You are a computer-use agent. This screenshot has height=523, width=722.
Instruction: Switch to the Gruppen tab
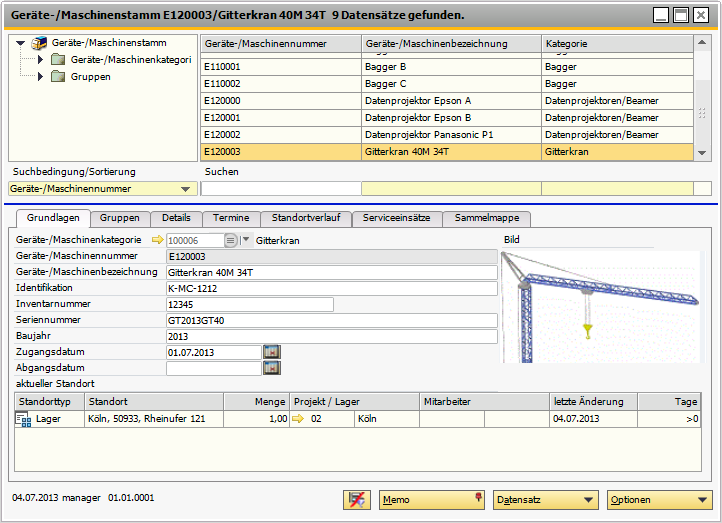pyautogui.click(x=120, y=219)
